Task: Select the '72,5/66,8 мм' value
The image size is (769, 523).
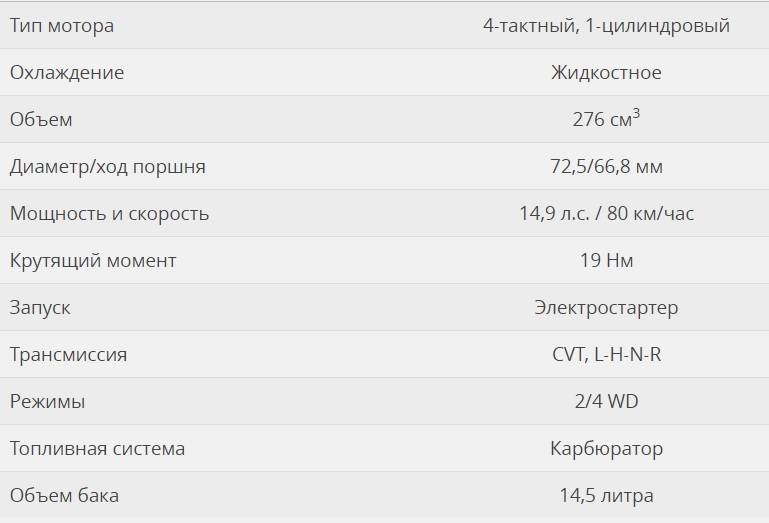Action: point(606,167)
